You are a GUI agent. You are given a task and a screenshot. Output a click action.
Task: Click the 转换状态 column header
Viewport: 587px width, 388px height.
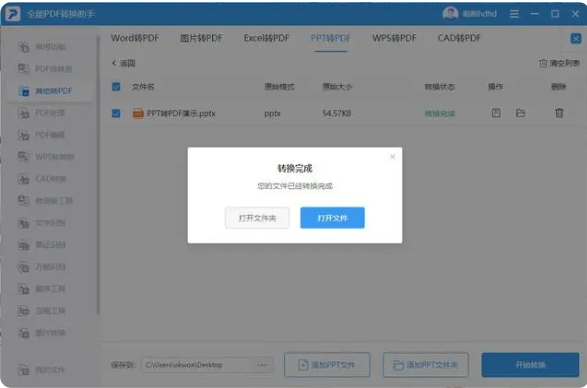click(440, 87)
